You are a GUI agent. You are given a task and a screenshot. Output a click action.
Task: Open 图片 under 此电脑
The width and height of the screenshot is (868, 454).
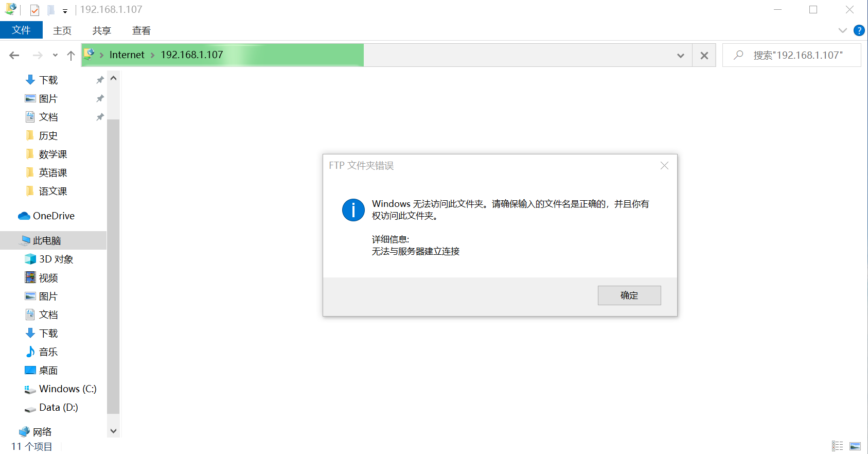tap(48, 296)
